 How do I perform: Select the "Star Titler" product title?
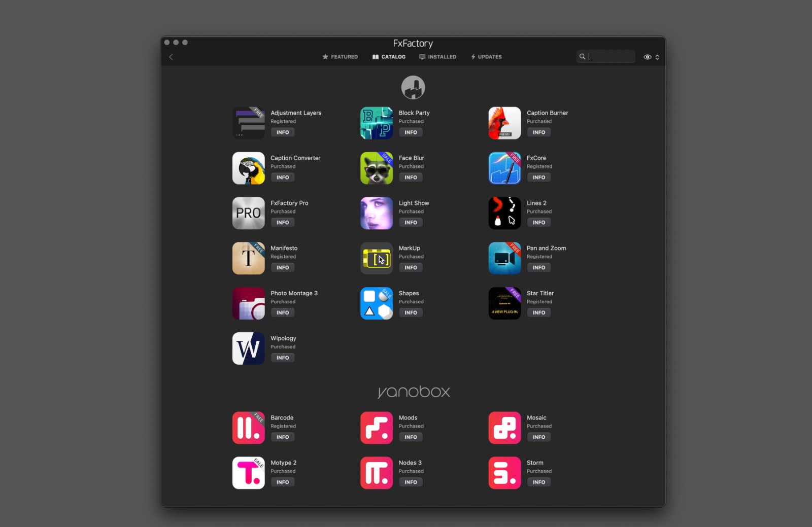pyautogui.click(x=540, y=294)
